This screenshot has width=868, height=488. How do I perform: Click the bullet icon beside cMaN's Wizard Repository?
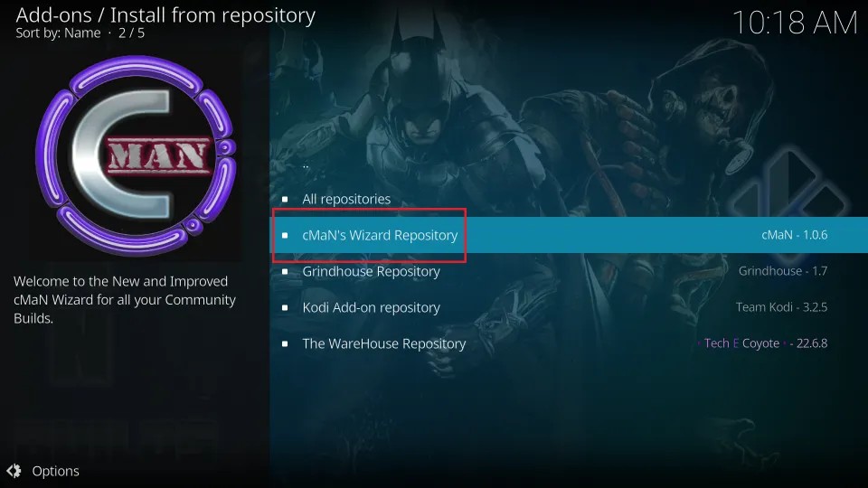coord(285,235)
